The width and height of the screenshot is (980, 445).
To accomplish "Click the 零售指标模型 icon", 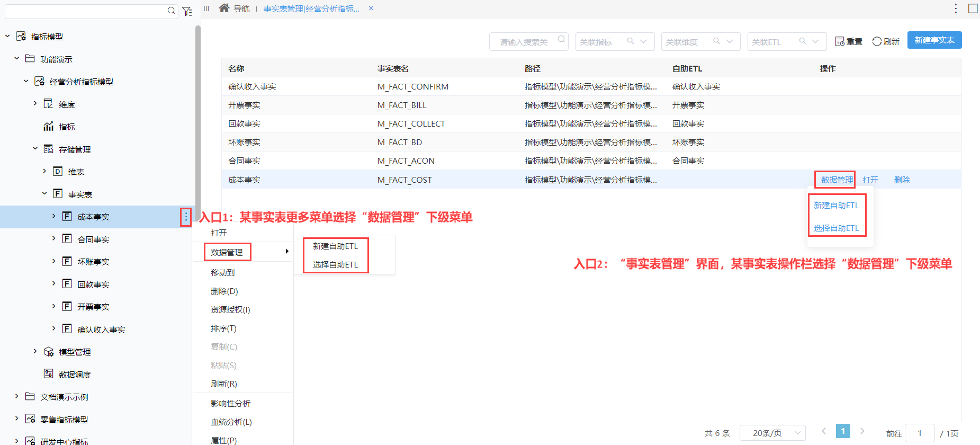I will [x=30, y=419].
